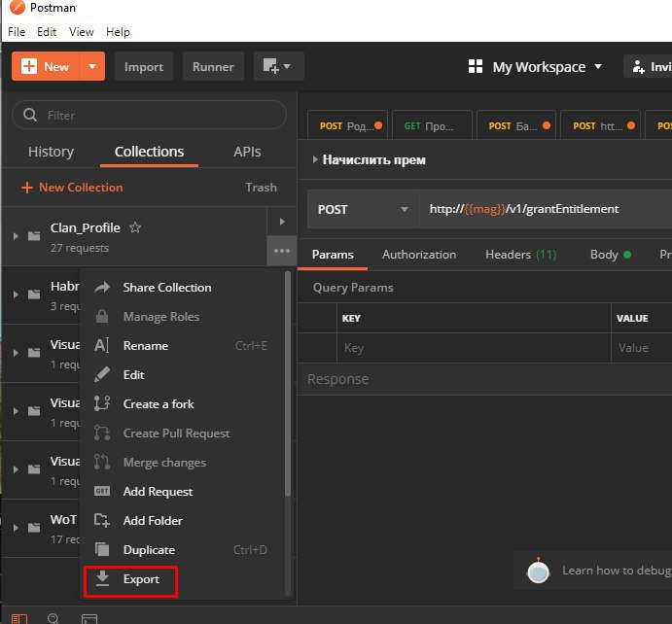
Task: Click the Export download icon
Action: tap(102, 578)
